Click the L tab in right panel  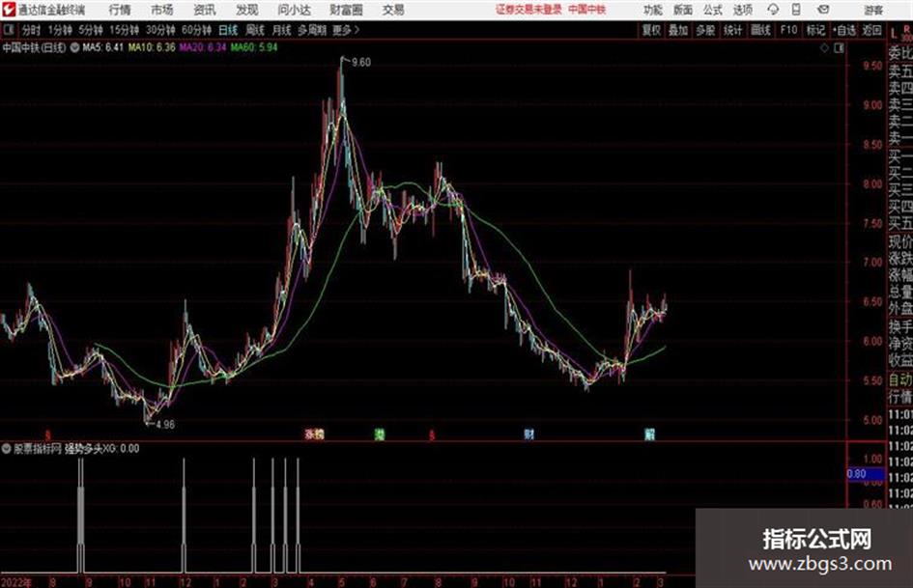[894, 35]
